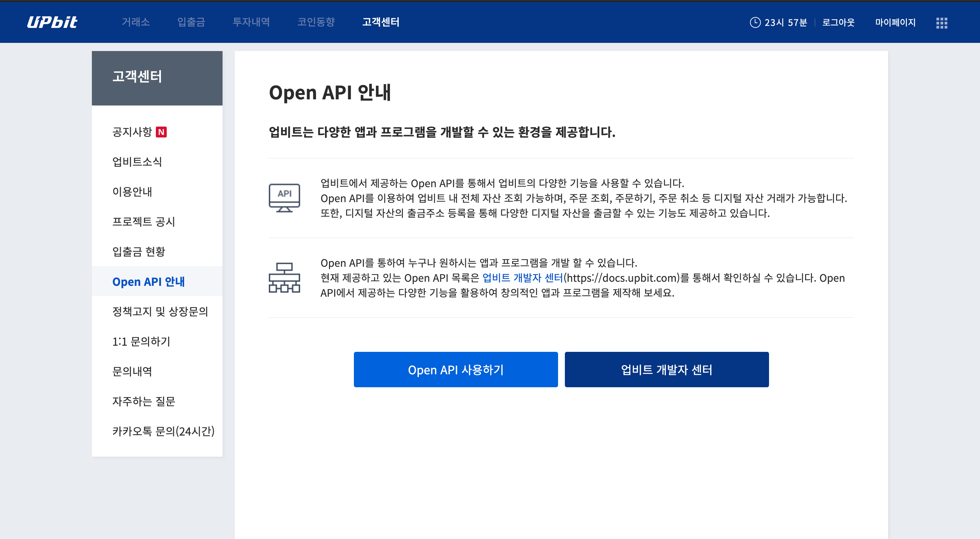Open 마이페이지
The width and height of the screenshot is (980, 539).
[x=895, y=22]
